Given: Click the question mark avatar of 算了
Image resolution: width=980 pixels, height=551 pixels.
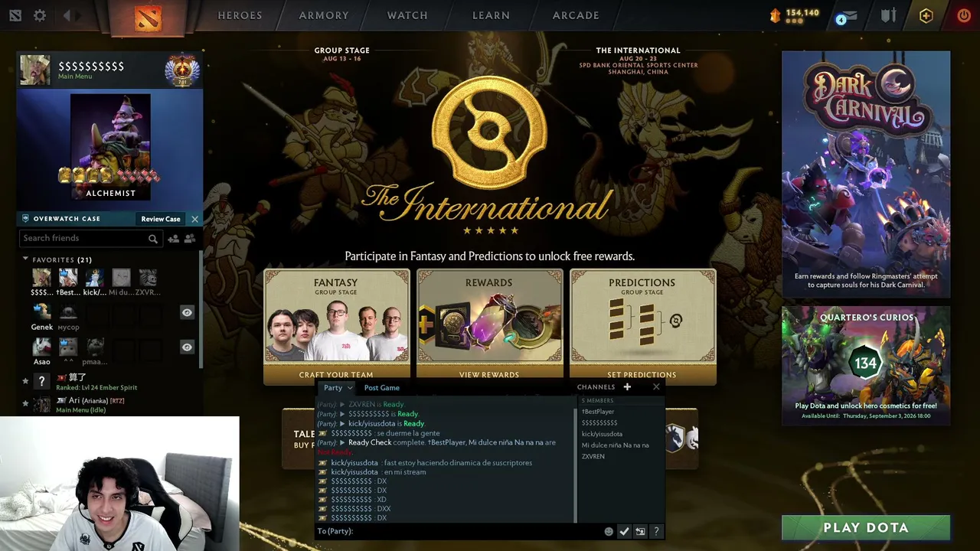Looking at the screenshot, I should (x=41, y=381).
